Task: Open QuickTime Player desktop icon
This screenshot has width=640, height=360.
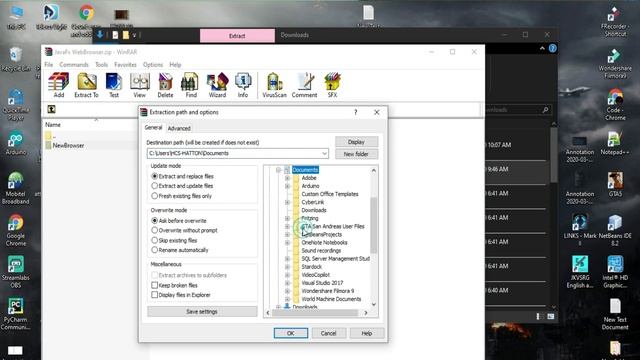Action: 16,105
